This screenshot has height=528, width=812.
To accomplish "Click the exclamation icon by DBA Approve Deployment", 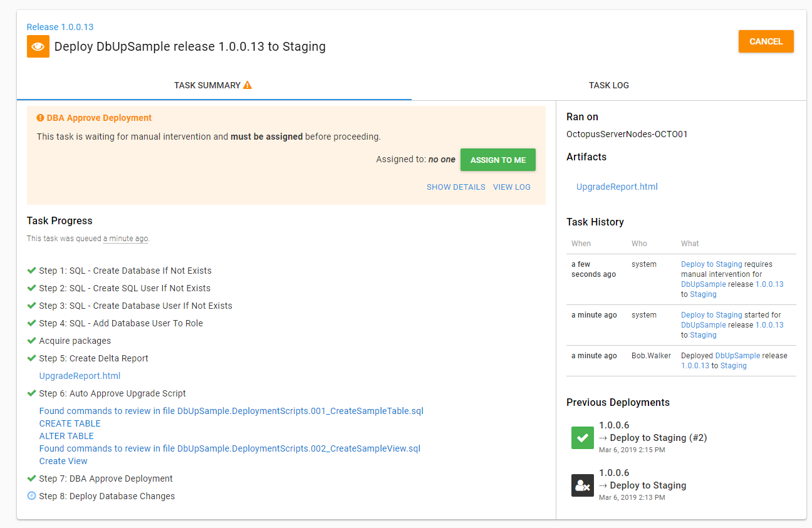I will (40, 118).
